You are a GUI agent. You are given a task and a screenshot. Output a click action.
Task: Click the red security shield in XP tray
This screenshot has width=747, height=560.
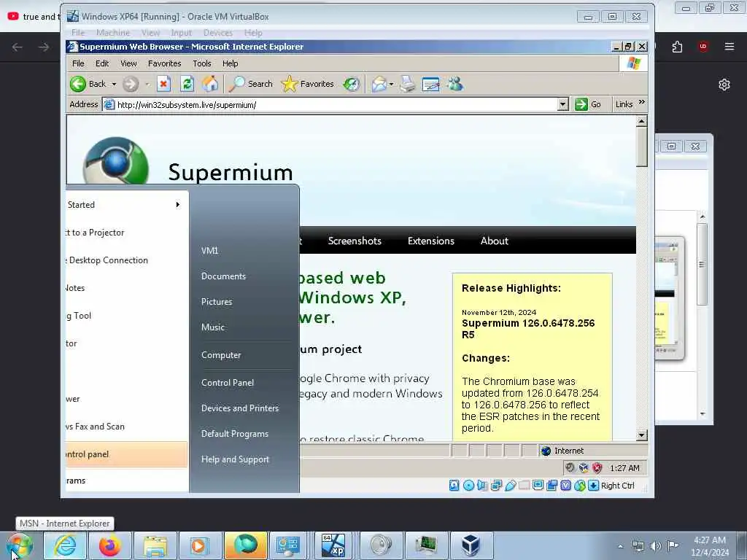pos(597,467)
